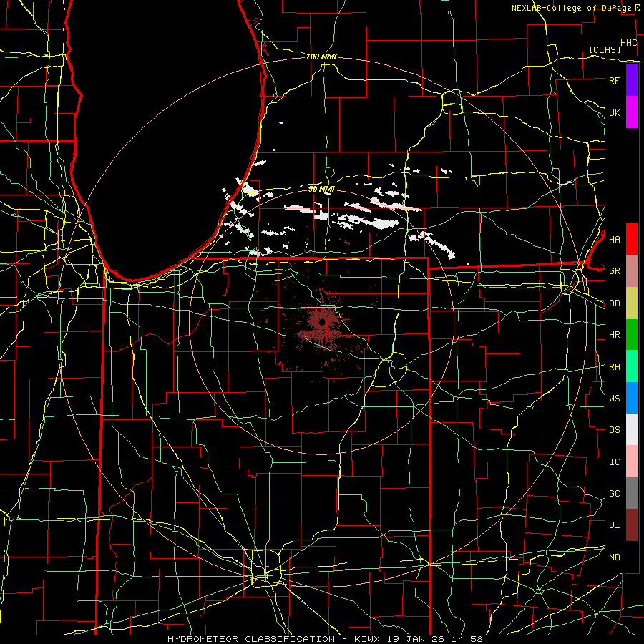The width and height of the screenshot is (644, 644).
Task: Click the BD legend label
Action: pyautogui.click(x=614, y=303)
